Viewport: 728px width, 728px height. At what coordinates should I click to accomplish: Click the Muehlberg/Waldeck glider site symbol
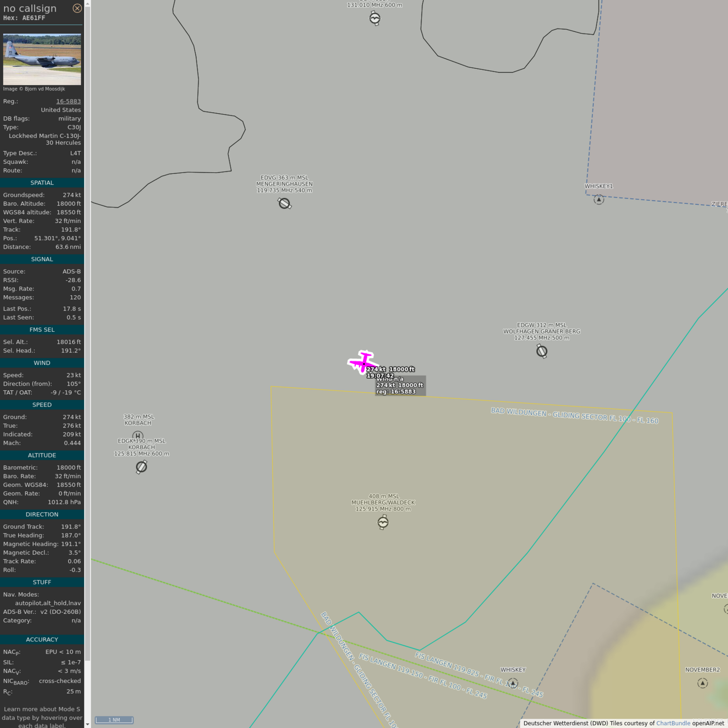383,522
